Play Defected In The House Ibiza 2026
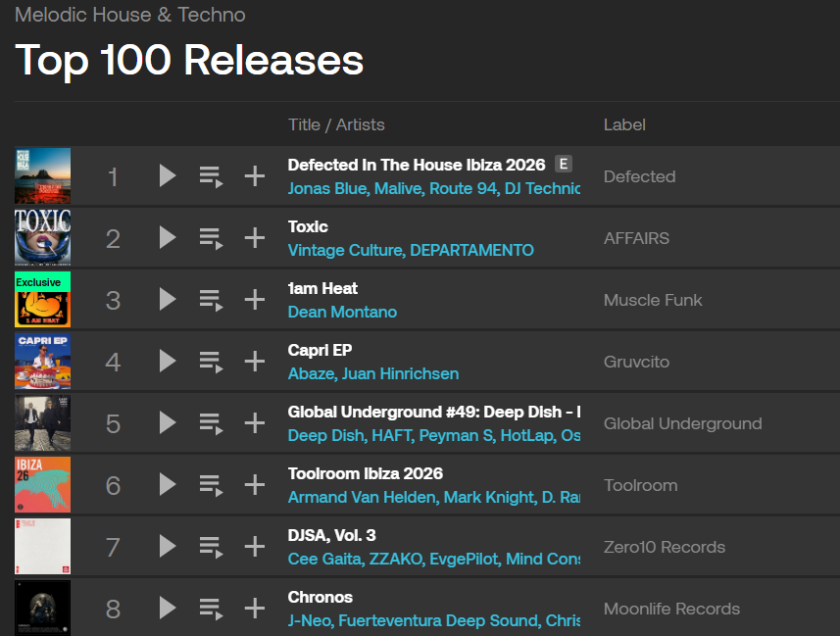840x636 pixels. pos(168,175)
